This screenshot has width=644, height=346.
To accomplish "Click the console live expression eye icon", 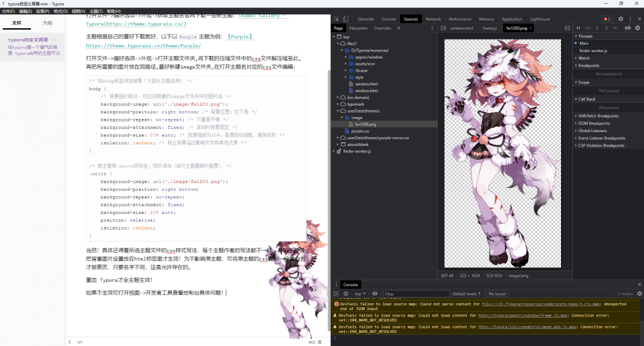I will pyautogui.click(x=375, y=294).
